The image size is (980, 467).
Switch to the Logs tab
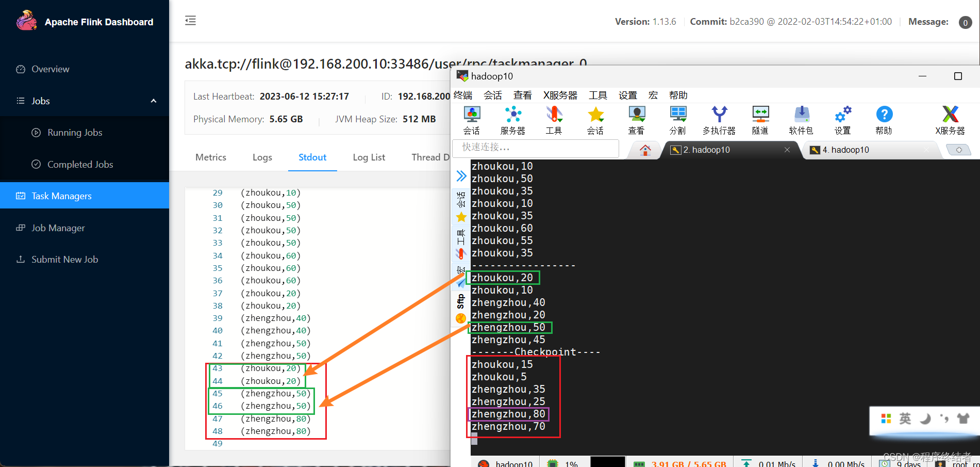[x=262, y=157]
